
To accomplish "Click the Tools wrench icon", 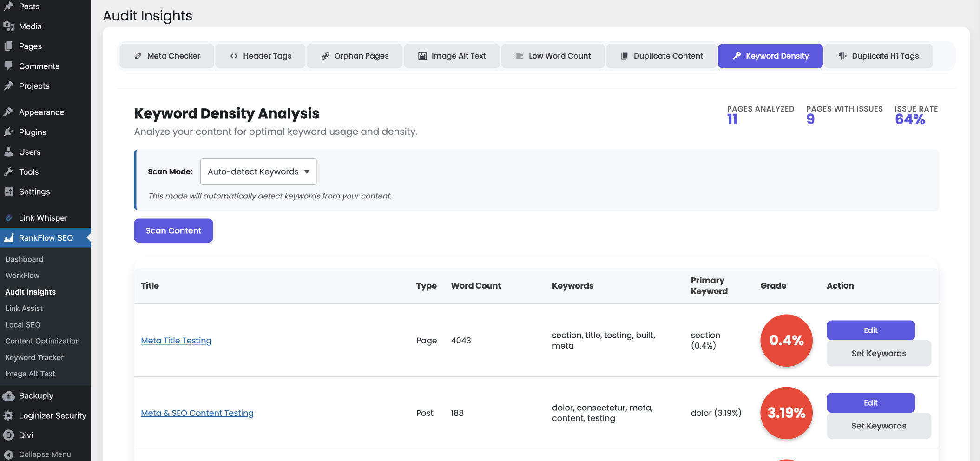I will 8,171.
